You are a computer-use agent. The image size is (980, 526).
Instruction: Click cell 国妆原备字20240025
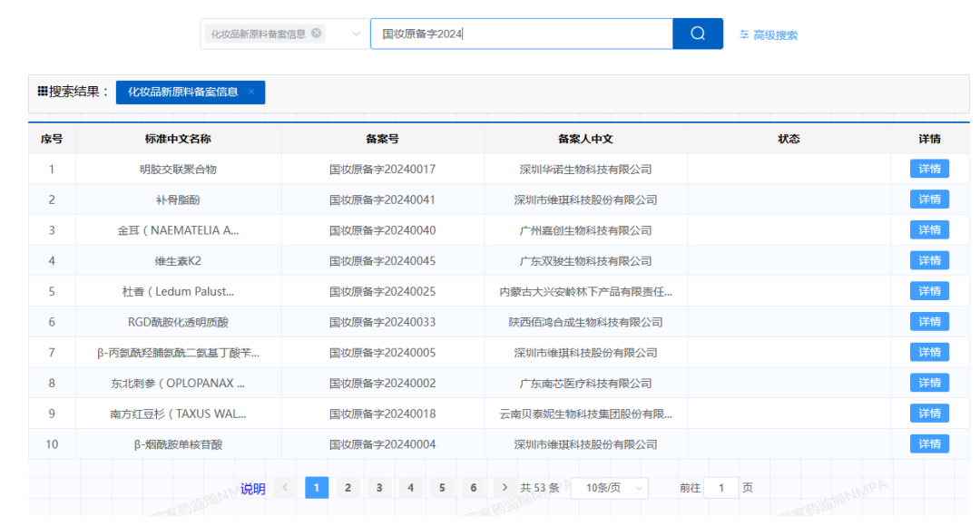click(x=383, y=292)
